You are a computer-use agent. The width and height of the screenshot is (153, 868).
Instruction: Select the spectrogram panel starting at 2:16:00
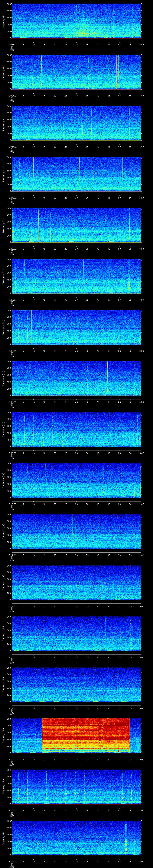(x=76, y=787)
